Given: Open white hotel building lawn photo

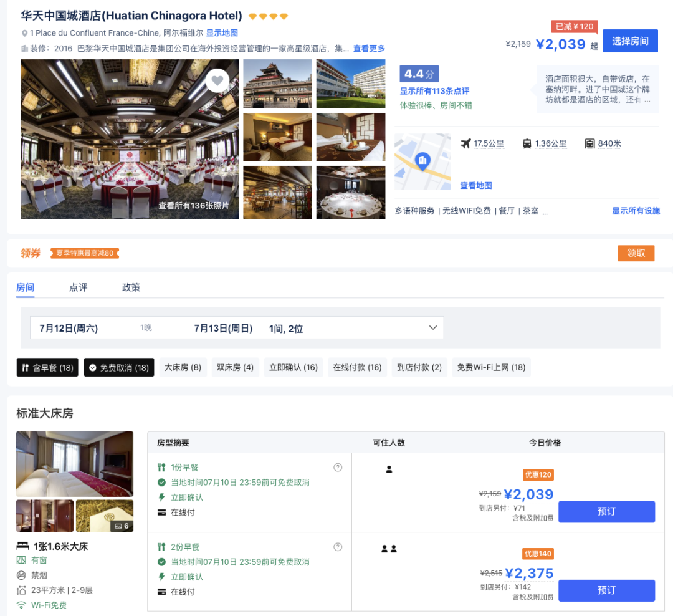Looking at the screenshot, I should tap(351, 84).
